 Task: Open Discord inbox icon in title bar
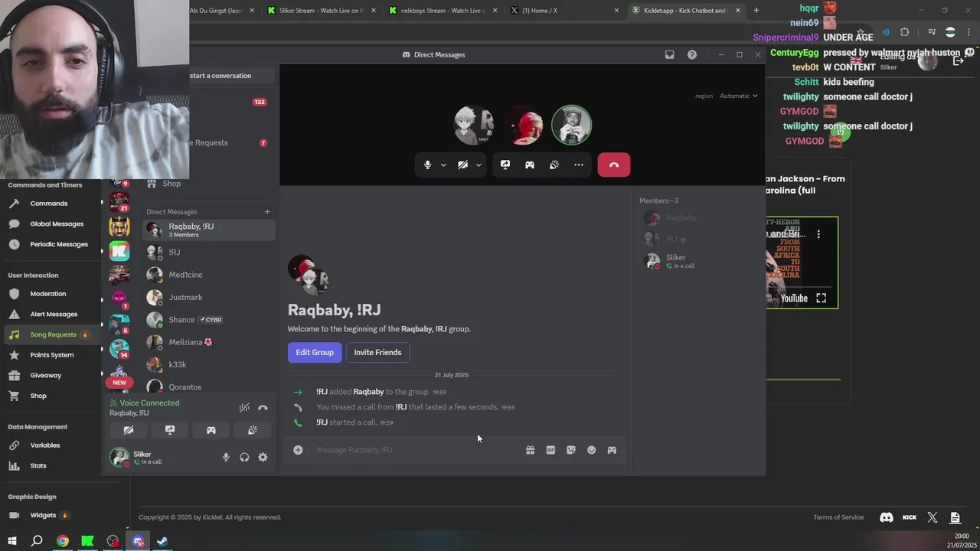click(669, 54)
